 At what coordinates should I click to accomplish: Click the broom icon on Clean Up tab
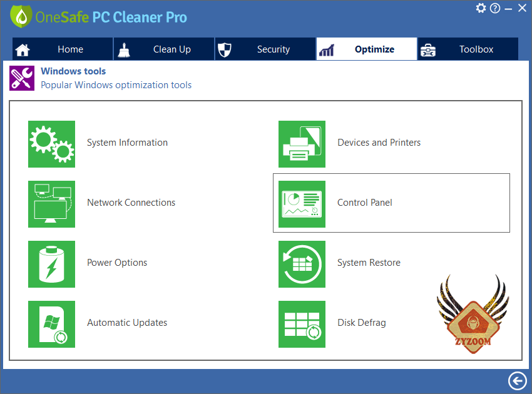click(124, 50)
